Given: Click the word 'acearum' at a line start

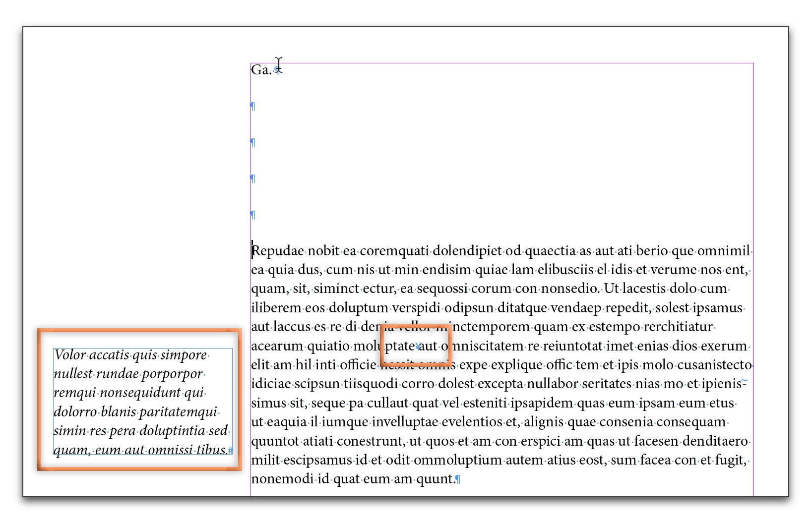Looking at the screenshot, I should (277, 346).
